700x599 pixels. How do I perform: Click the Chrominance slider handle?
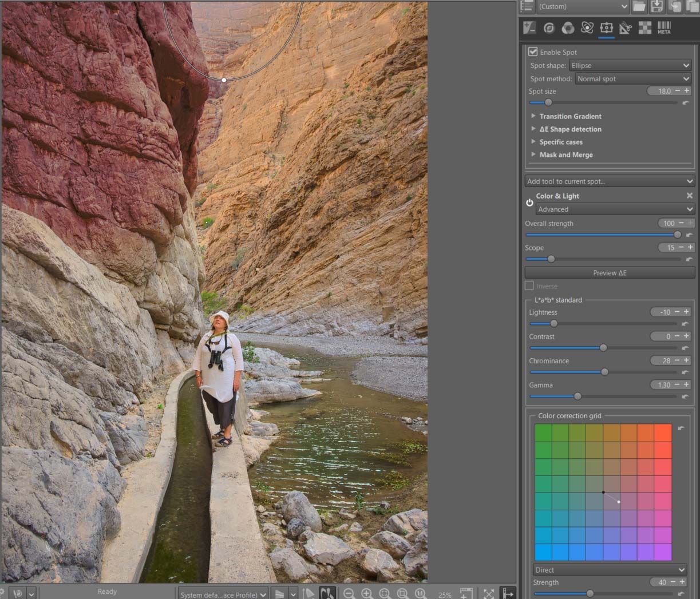pos(604,372)
